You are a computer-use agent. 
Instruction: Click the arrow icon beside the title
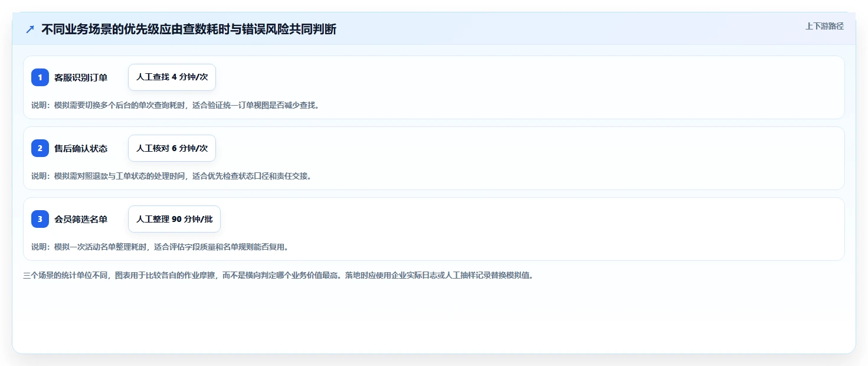pos(30,30)
